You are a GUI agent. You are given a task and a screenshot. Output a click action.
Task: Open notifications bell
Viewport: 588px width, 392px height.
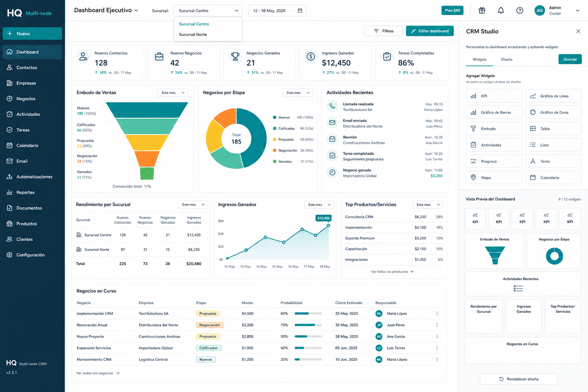click(501, 10)
